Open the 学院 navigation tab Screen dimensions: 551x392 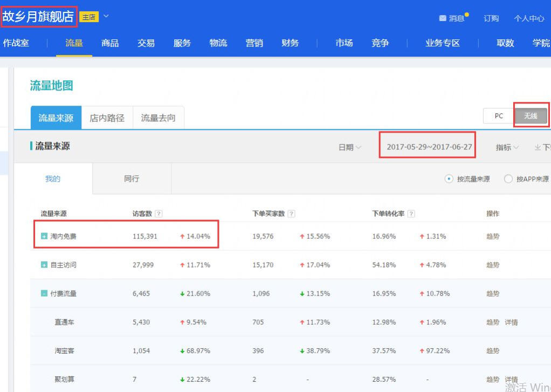[541, 43]
